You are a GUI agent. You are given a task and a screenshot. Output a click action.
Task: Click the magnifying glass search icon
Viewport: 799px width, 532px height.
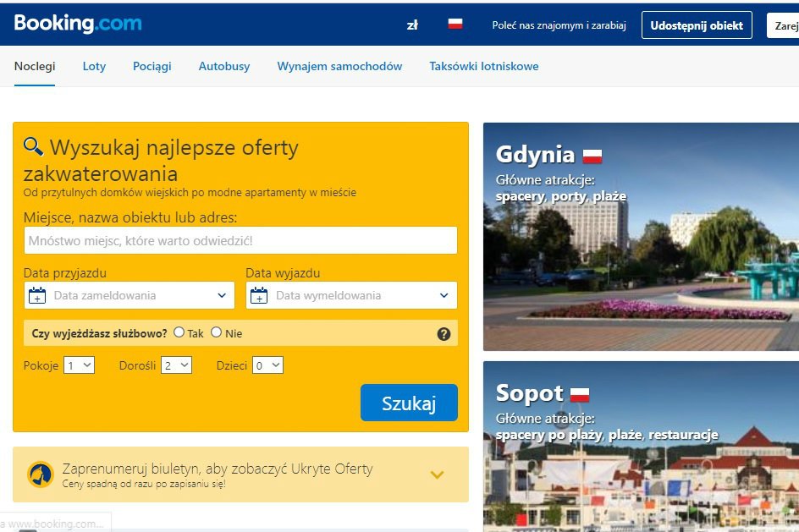point(32,146)
